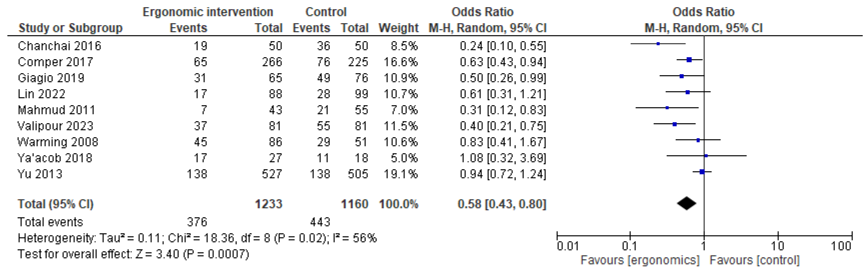Screen dimensions: 868x275
Task: Click the "Total (95% CI)" row label
Action: click(56, 204)
